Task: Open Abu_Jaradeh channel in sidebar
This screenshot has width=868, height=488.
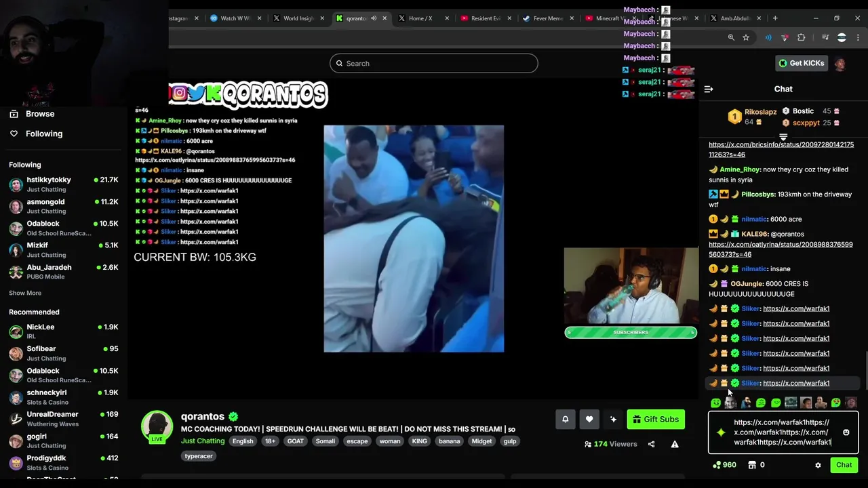Action: click(64, 272)
